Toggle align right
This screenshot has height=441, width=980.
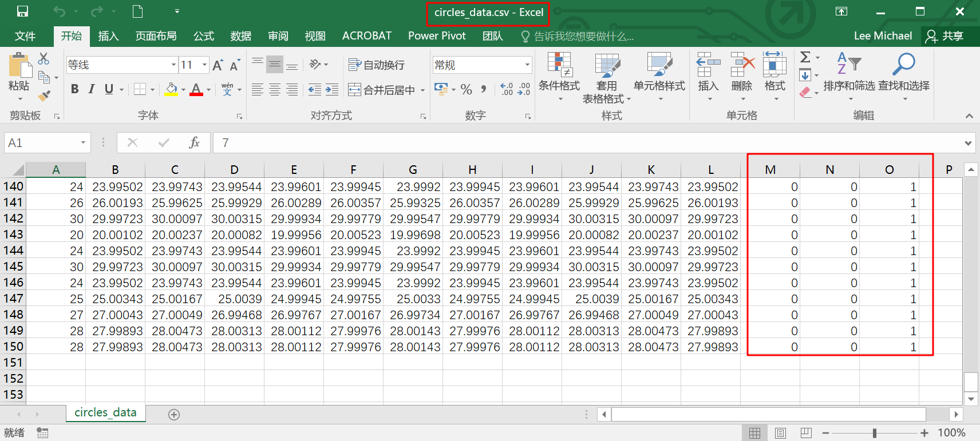(x=292, y=89)
